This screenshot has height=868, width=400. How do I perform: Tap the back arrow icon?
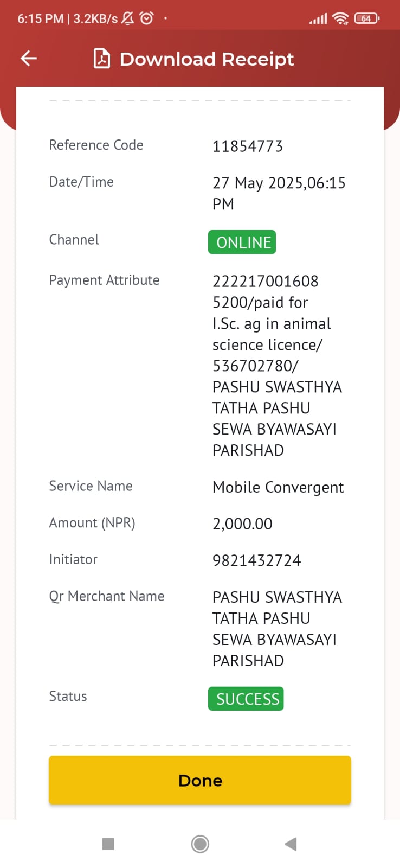[29, 58]
